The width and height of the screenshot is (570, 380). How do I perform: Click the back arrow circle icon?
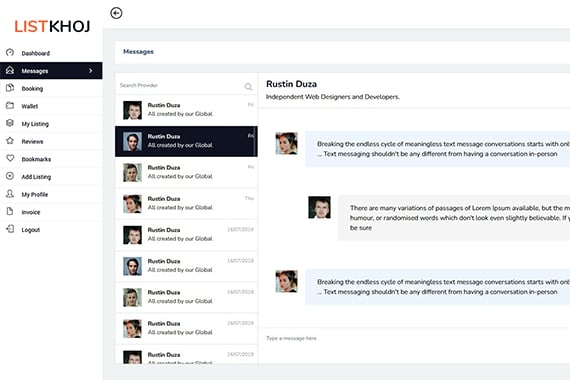pyautogui.click(x=116, y=13)
